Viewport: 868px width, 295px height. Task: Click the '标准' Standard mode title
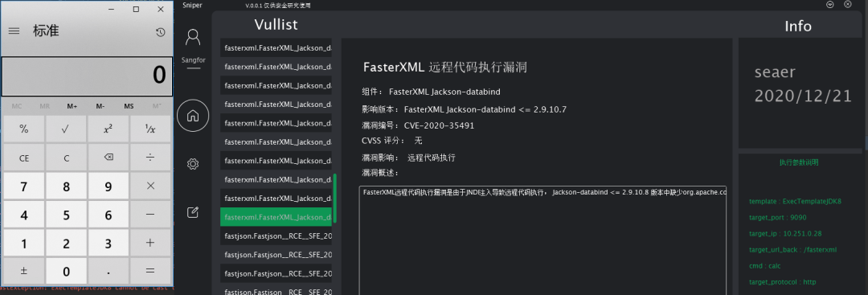click(x=46, y=31)
